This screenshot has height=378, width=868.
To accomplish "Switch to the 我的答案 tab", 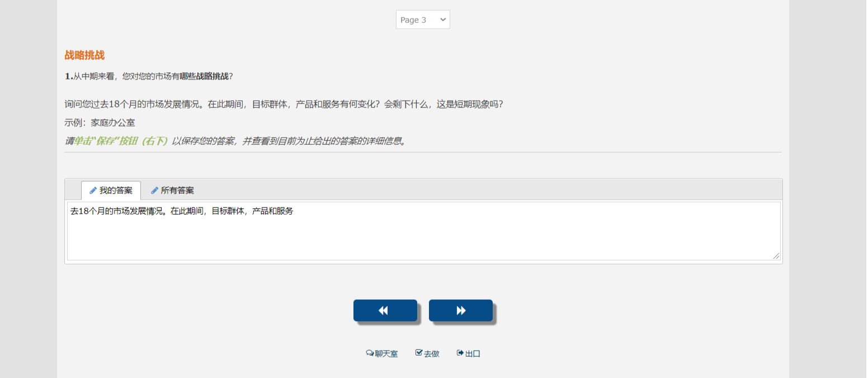I will click(111, 191).
